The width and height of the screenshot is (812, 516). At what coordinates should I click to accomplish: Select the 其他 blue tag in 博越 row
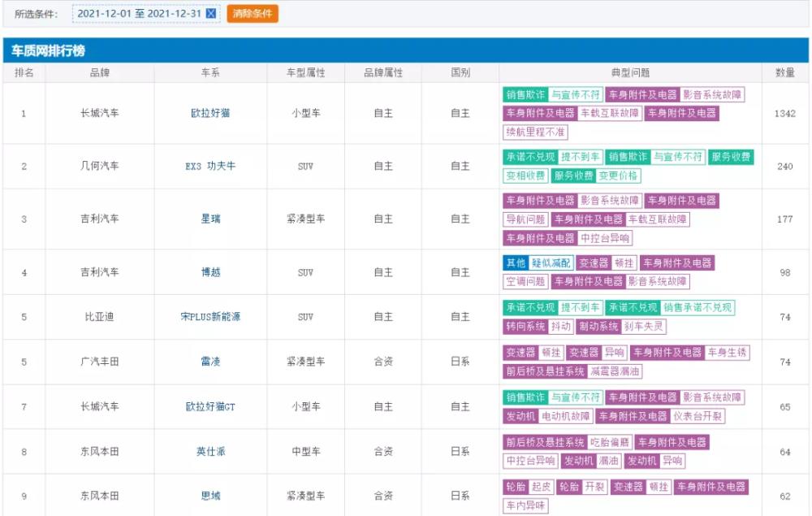(x=516, y=263)
